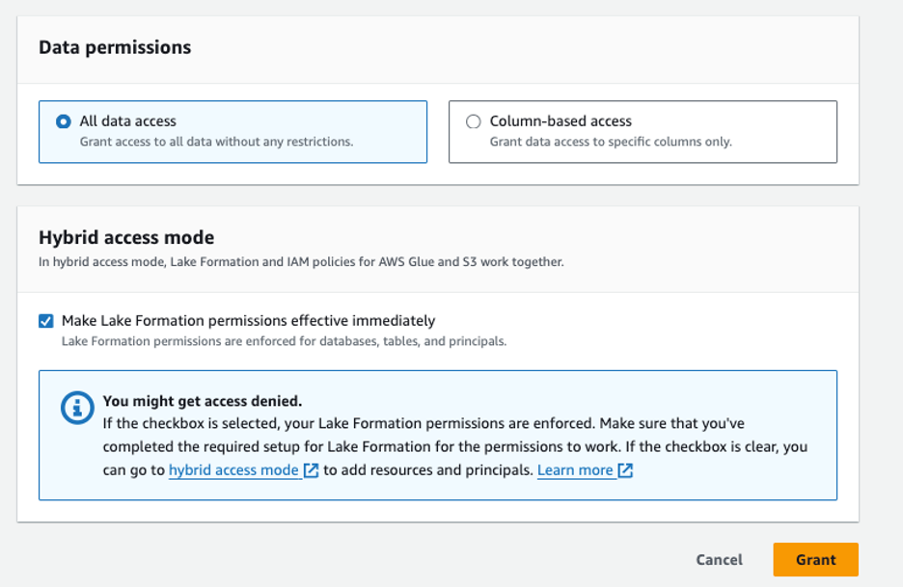Click 'Make Lake Formation permissions effective immediately' label
This screenshot has height=588, width=903.
point(248,321)
